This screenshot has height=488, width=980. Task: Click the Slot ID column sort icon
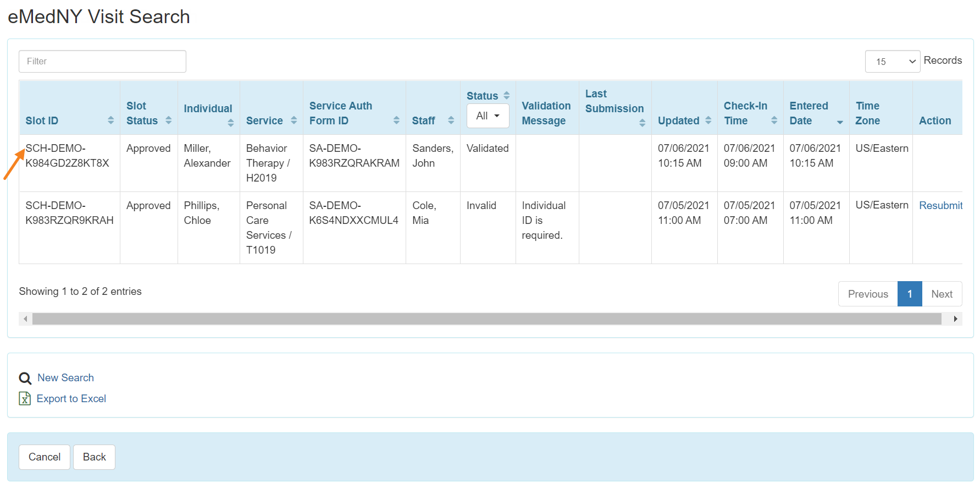[110, 120]
